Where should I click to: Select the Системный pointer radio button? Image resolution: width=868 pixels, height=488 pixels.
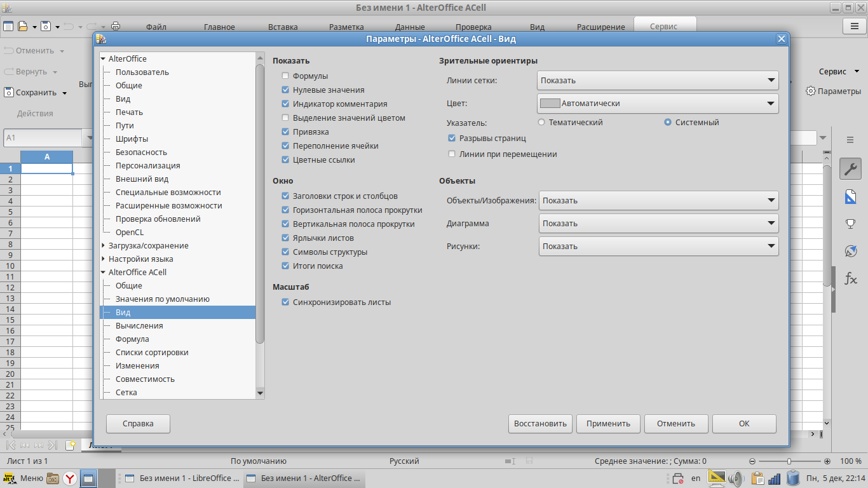click(x=668, y=122)
